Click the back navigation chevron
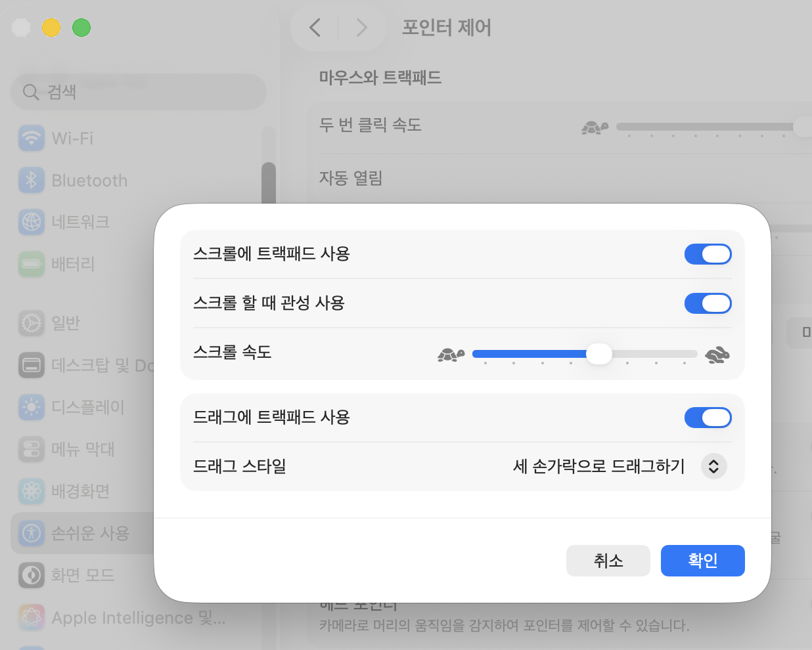 click(314, 28)
